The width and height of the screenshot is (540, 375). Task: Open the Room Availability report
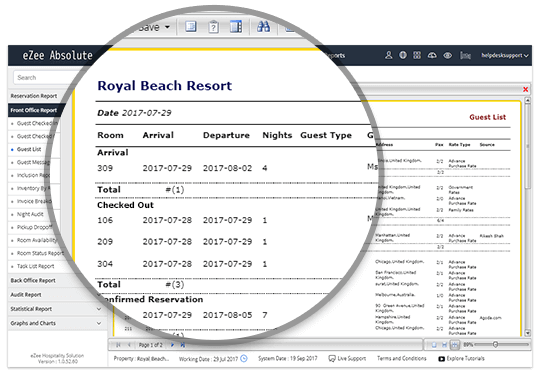(x=37, y=240)
